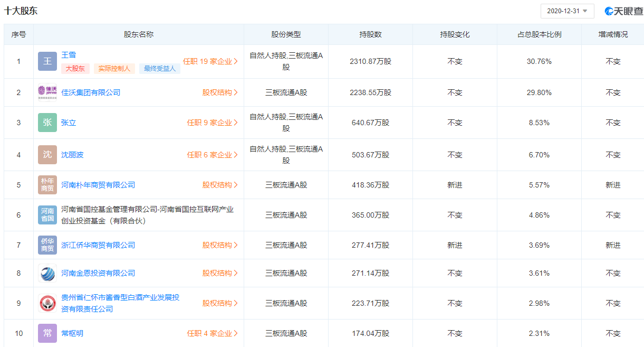
Task: Click the 持股变化 column header
Action: (455, 34)
